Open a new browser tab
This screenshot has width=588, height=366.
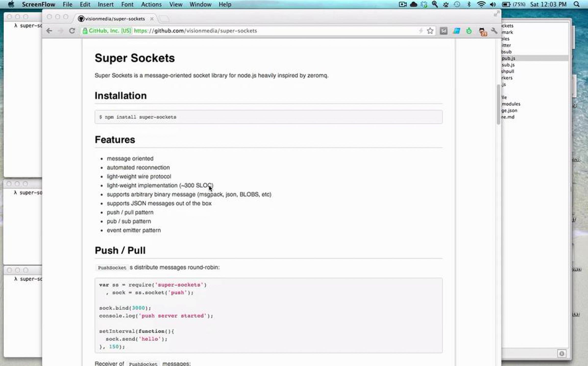click(164, 19)
